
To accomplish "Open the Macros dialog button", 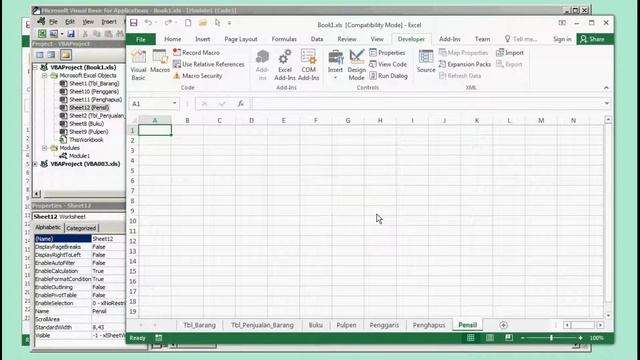I will [160, 61].
